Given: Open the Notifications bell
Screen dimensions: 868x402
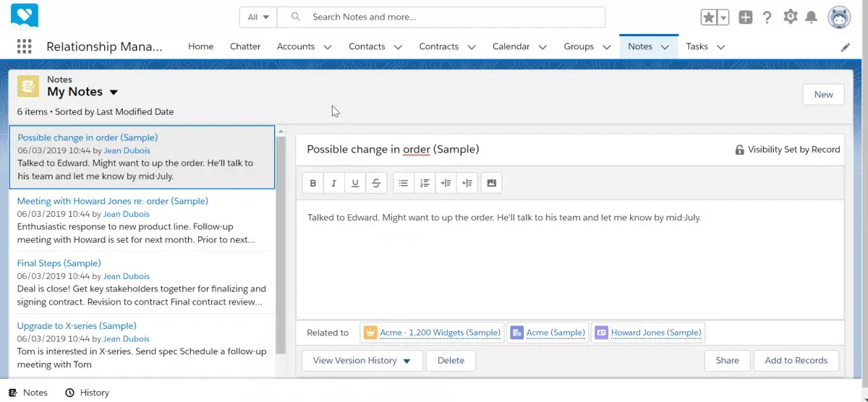Looking at the screenshot, I should coord(812,17).
